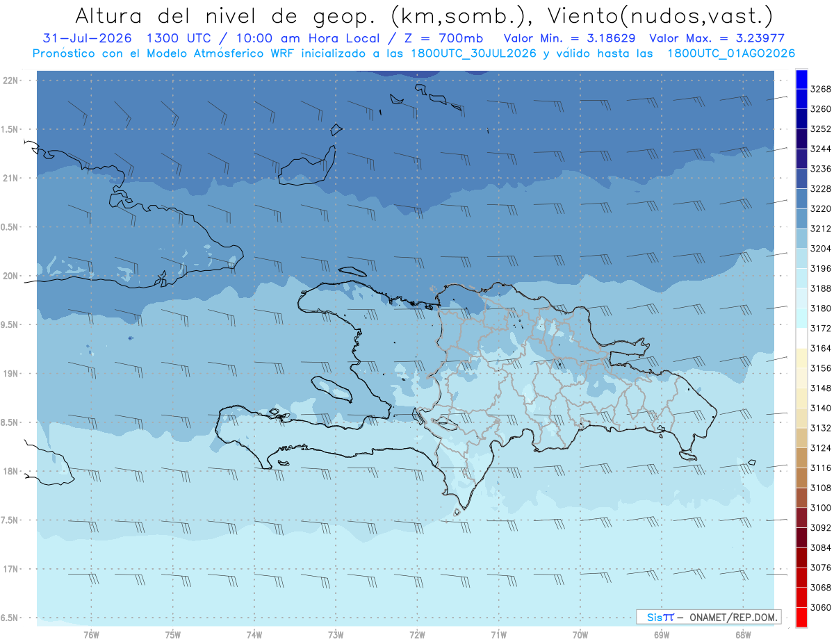Click the legend value '3236'

(821, 169)
